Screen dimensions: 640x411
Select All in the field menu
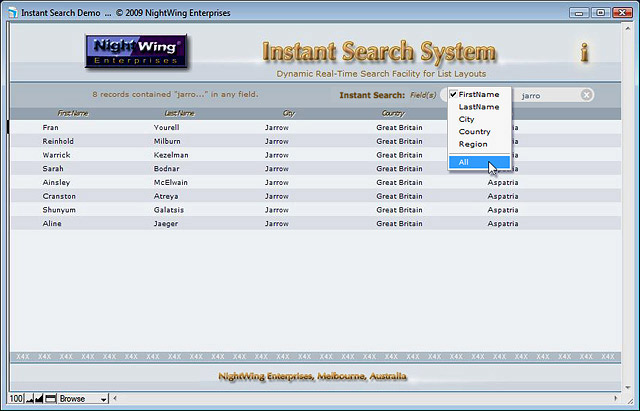pyautogui.click(x=479, y=162)
